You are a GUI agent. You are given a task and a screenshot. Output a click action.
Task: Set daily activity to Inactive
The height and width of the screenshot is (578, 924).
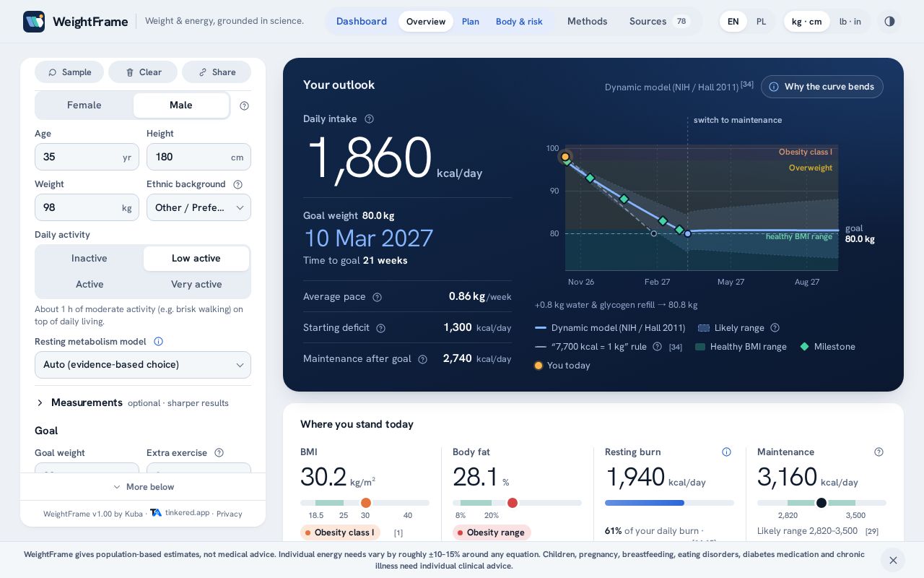click(x=90, y=259)
